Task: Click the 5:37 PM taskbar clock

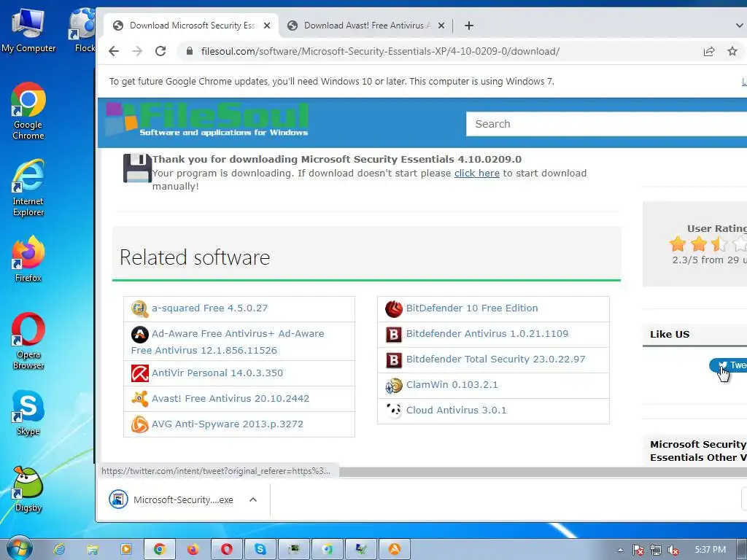Action: coord(710,550)
